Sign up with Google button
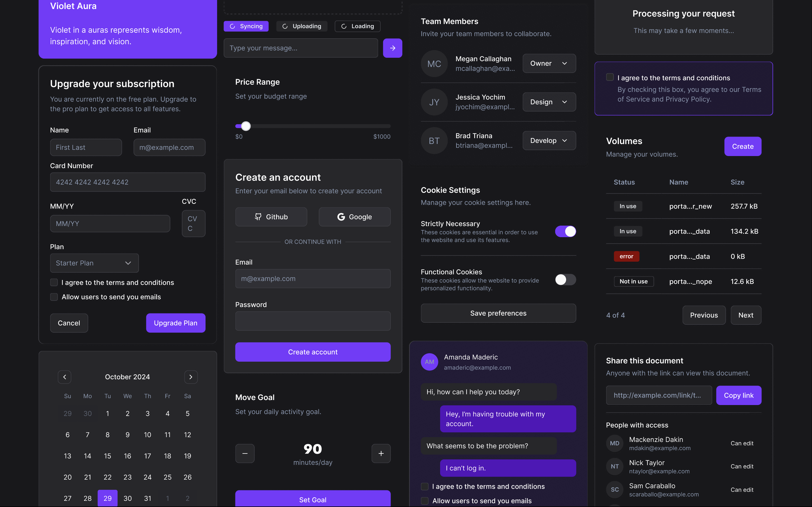The width and height of the screenshot is (812, 507). click(354, 217)
